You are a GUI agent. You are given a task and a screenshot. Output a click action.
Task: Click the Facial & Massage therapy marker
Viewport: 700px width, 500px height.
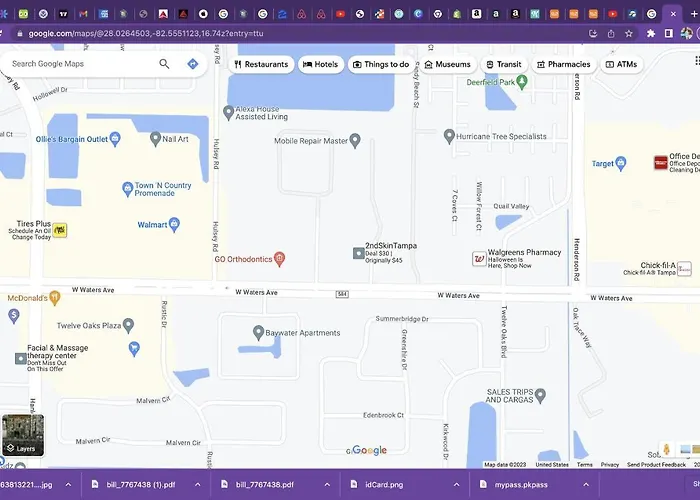coord(21,358)
